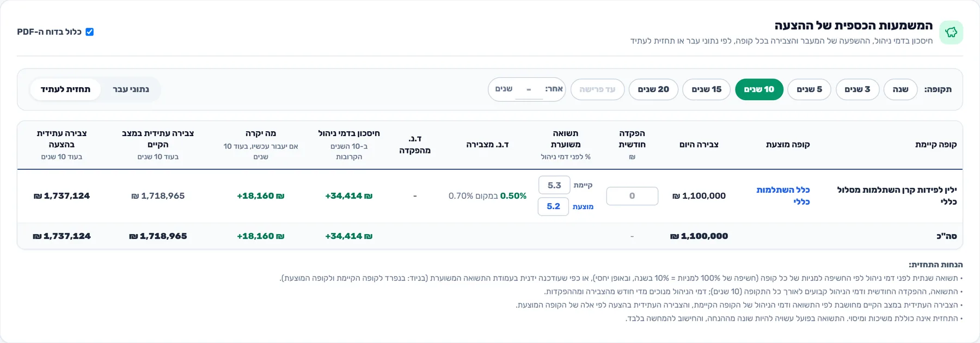Viewport: 980px width, 343px height.
Task: Click the monthly deposit input showing 0
Action: (632, 196)
